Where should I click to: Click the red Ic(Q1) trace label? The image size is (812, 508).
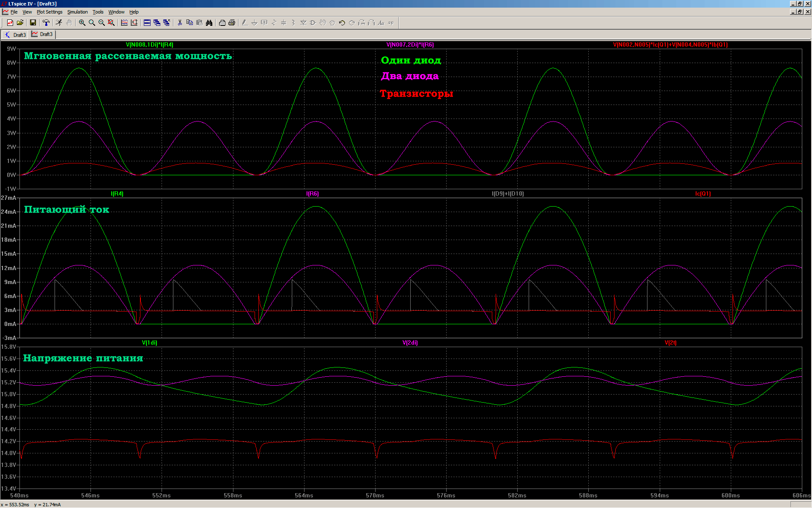[x=703, y=193]
